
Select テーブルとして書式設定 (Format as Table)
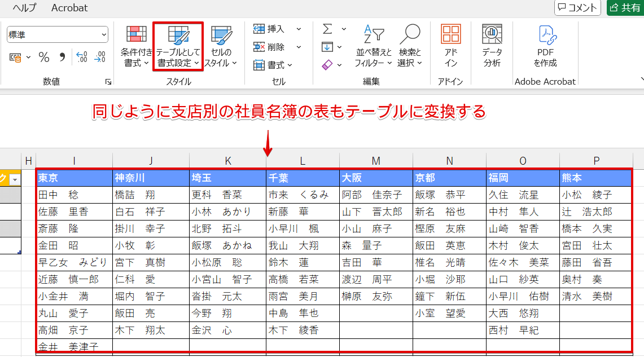pyautogui.click(x=178, y=45)
